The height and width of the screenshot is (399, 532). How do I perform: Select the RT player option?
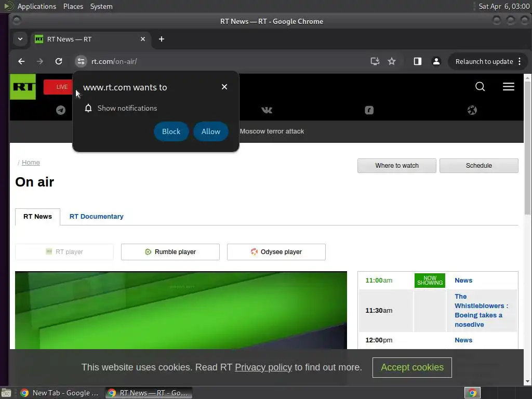[x=64, y=252]
